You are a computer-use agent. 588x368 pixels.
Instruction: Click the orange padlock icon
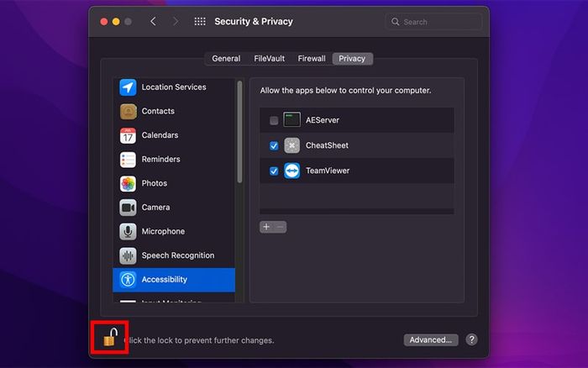(x=111, y=337)
